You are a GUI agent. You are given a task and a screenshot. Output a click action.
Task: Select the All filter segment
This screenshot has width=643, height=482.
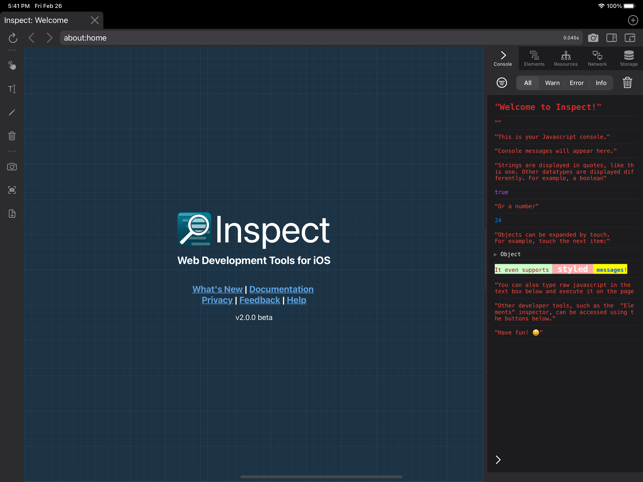528,83
